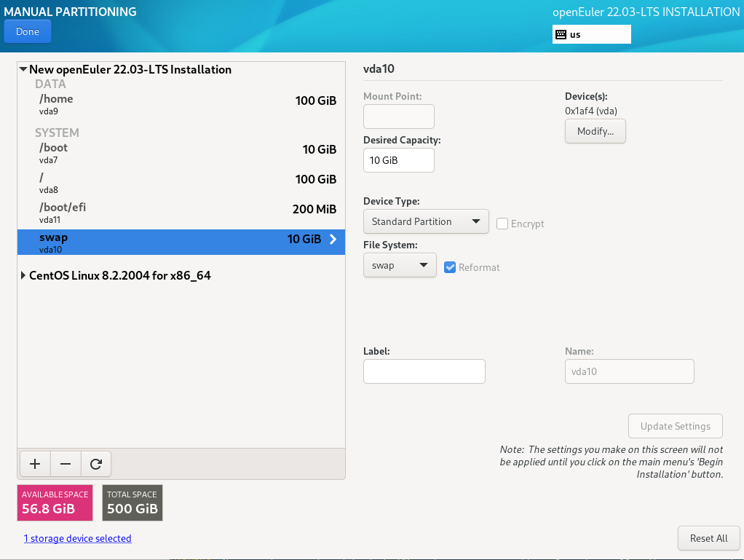Select the /boot vda7 partition row

coord(181,153)
